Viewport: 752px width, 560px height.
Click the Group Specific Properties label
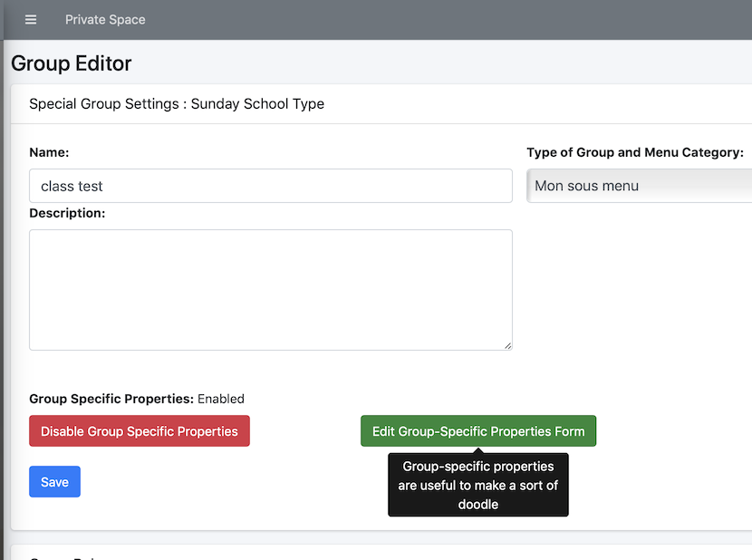tap(111, 399)
